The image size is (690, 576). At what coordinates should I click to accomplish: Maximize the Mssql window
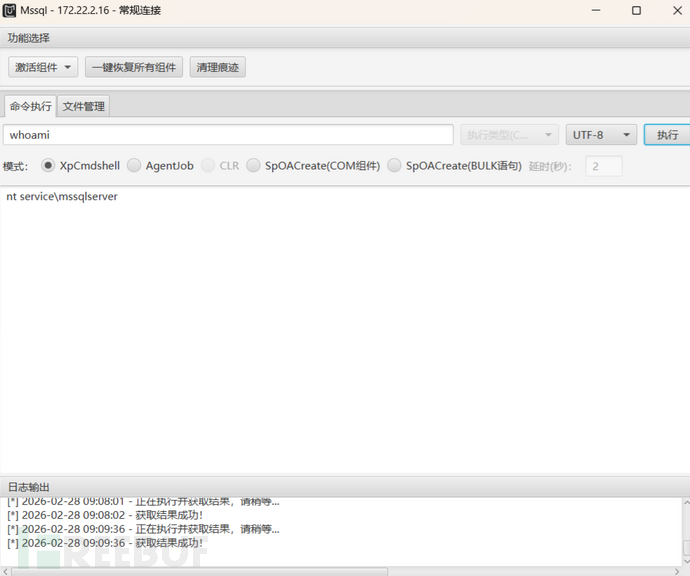(x=636, y=10)
